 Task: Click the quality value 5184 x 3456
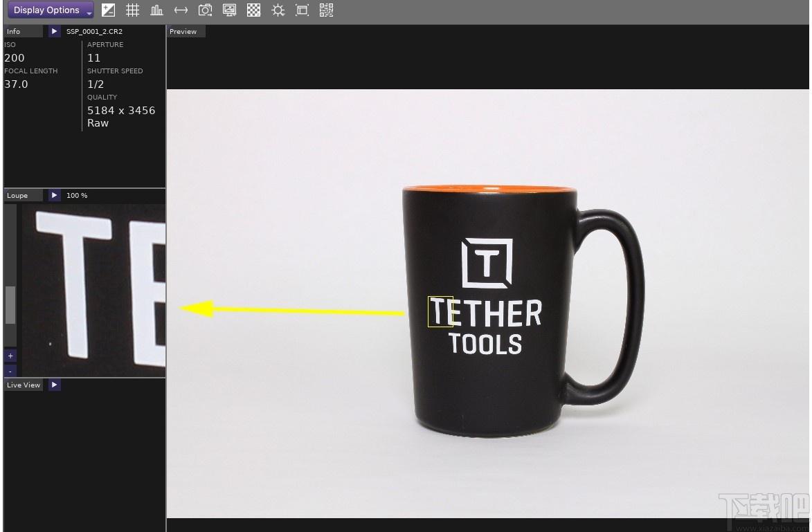click(121, 110)
